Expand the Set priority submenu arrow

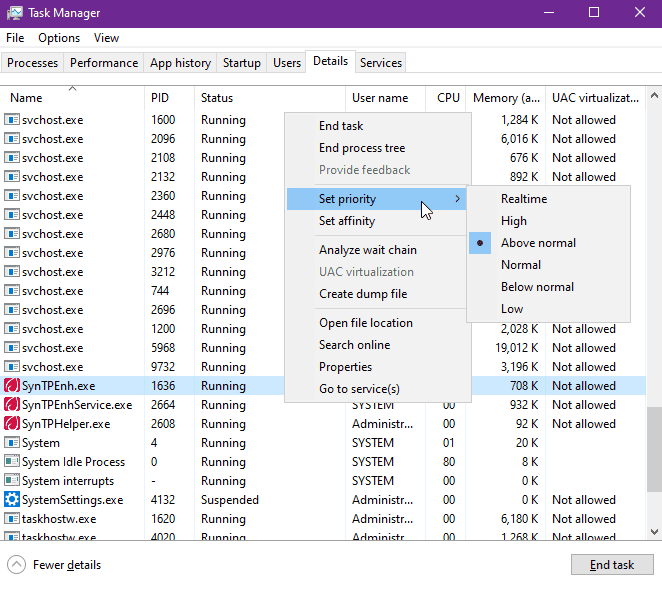click(458, 198)
